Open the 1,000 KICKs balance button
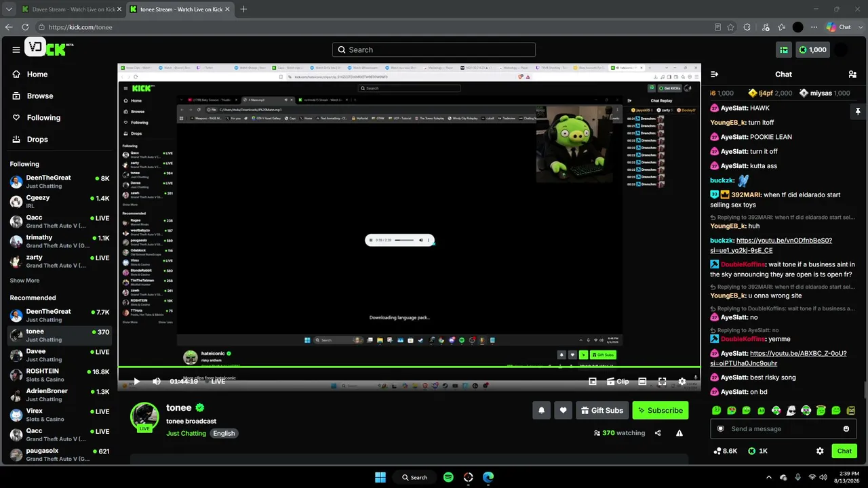This screenshot has width=868, height=488. [x=812, y=49]
